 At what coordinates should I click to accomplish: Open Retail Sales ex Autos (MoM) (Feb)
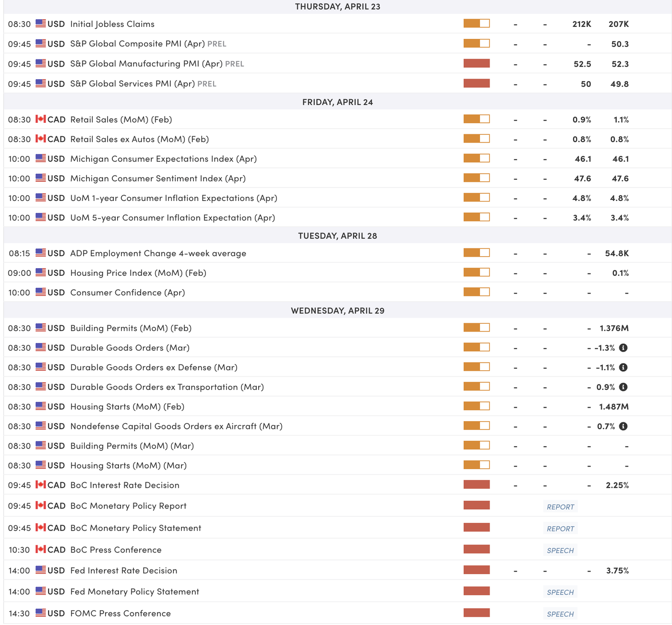[140, 139]
